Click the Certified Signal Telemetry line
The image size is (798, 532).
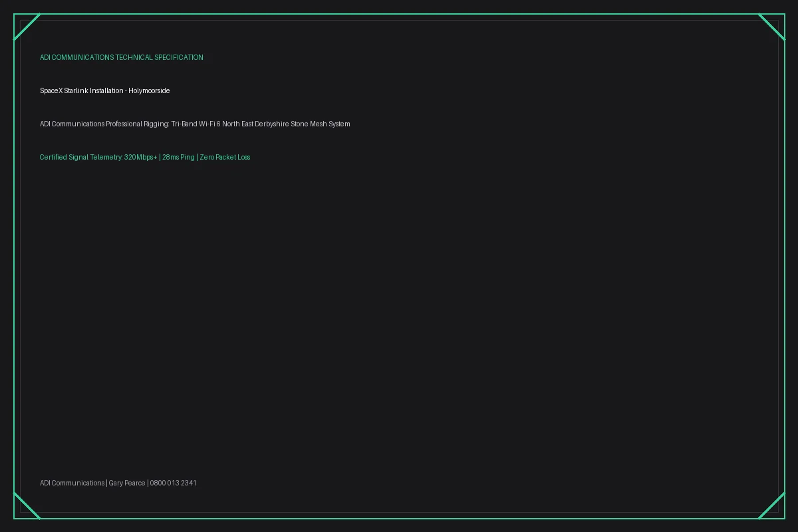point(145,157)
